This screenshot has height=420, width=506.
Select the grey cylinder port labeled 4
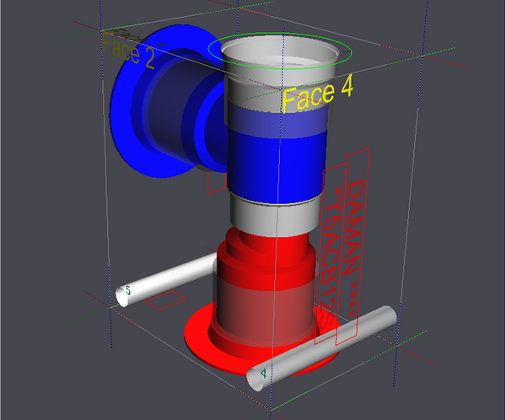click(322, 348)
